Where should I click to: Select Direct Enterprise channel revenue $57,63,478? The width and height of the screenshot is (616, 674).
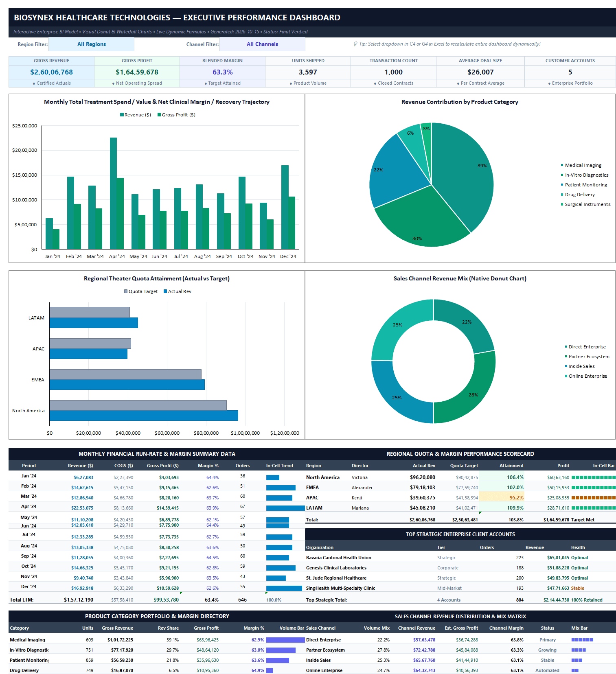tap(424, 640)
